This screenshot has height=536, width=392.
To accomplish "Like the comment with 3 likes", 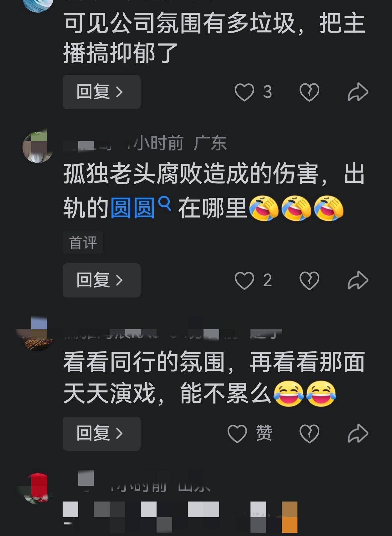I will [244, 92].
